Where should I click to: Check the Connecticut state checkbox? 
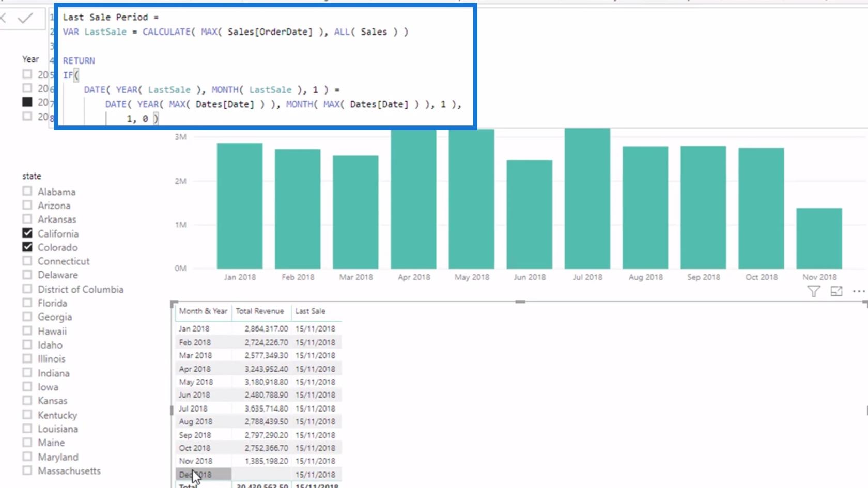pos(27,261)
